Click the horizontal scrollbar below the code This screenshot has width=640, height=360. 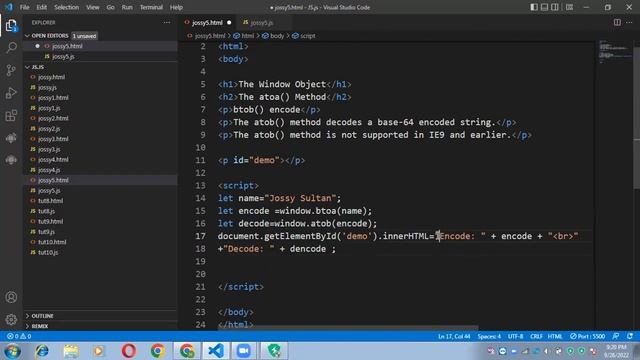pyautogui.click(x=347, y=327)
